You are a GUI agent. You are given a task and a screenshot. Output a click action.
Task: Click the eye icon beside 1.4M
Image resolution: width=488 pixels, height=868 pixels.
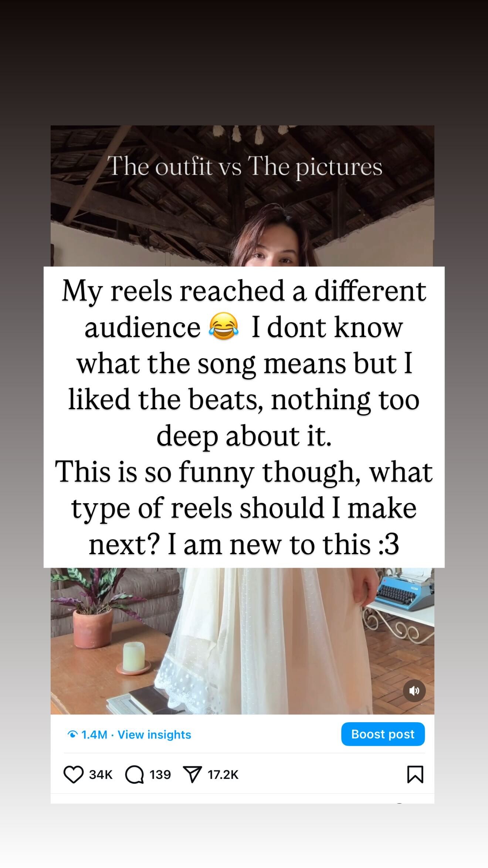pyautogui.click(x=73, y=734)
